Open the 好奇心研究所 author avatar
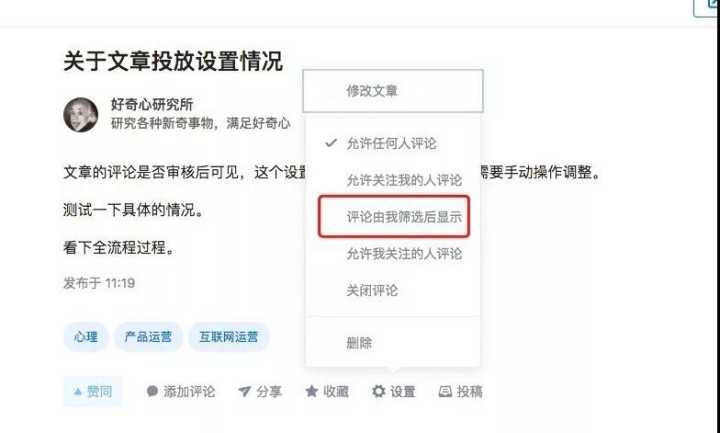 pos(81,115)
